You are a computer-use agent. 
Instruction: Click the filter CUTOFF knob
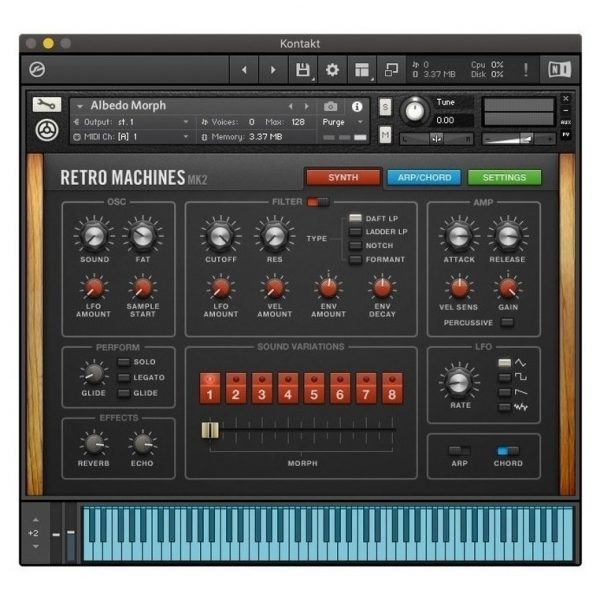pos(220,236)
